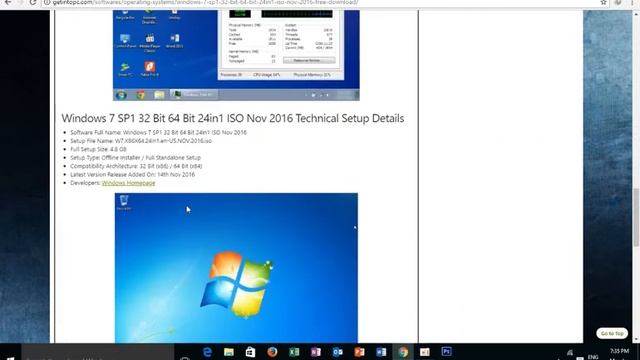This screenshot has height=360, width=640.
Task: Click the Windows 7 task manager screenshot thumbnail
Action: click(236, 56)
